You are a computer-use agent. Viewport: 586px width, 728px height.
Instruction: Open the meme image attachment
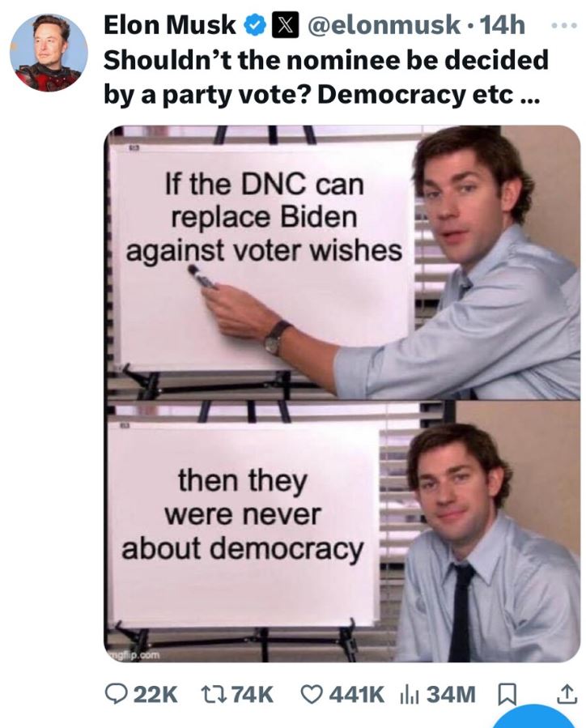(342, 394)
